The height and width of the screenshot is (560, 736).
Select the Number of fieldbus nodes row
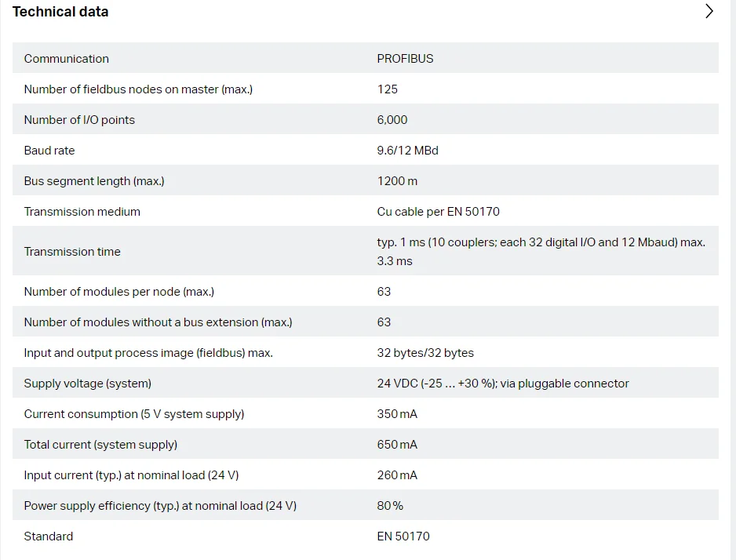pyautogui.click(x=365, y=89)
